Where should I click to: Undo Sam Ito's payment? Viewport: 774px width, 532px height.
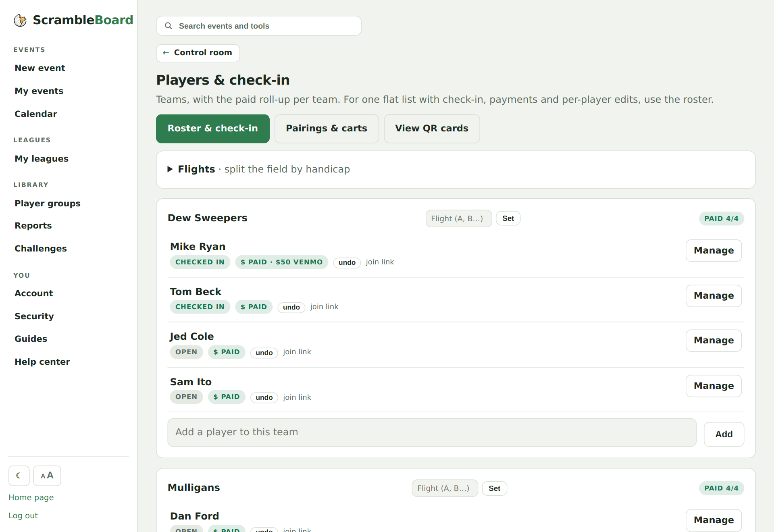click(264, 397)
